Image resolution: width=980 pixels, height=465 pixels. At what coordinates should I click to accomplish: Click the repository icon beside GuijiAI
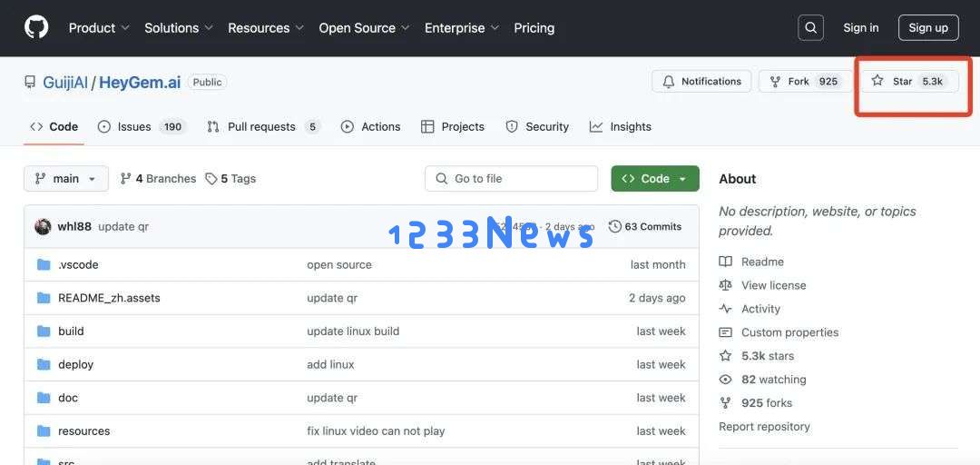[29, 82]
